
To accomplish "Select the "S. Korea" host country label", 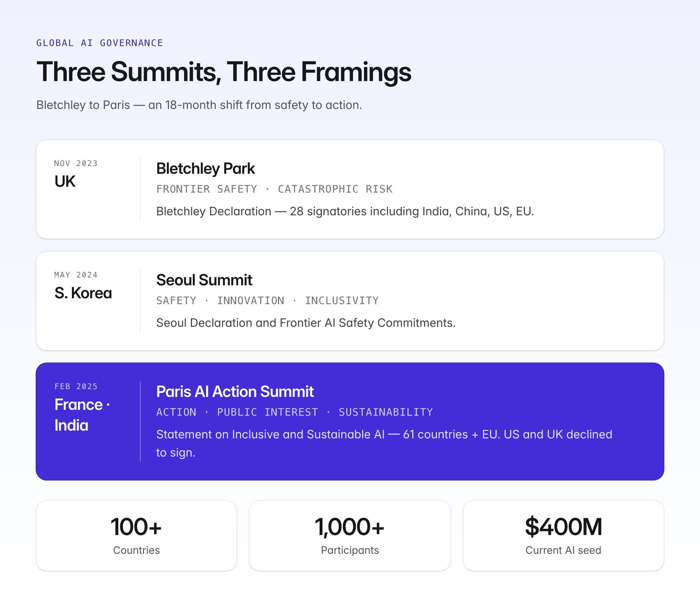I will (x=83, y=293).
